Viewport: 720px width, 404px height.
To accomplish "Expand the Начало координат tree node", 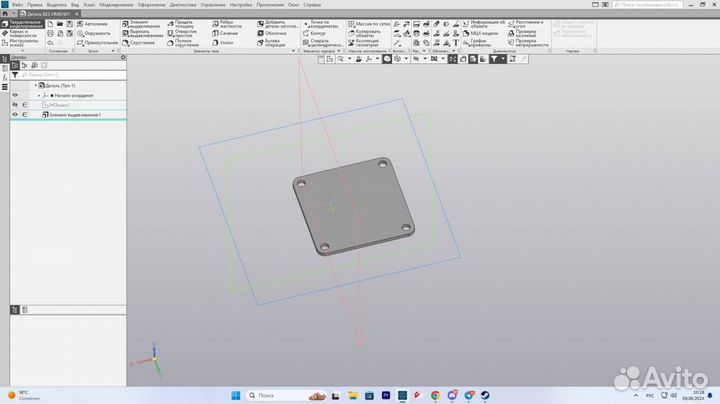I will click(x=40, y=95).
